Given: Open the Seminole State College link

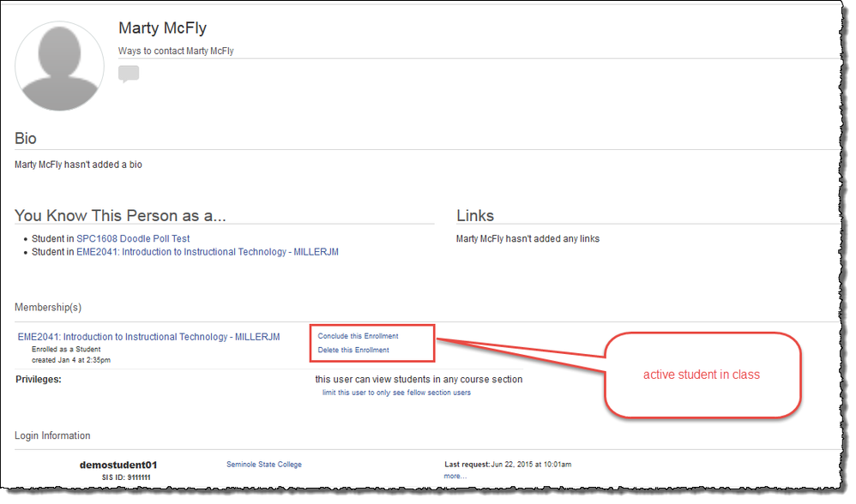Looking at the screenshot, I should pyautogui.click(x=263, y=465).
